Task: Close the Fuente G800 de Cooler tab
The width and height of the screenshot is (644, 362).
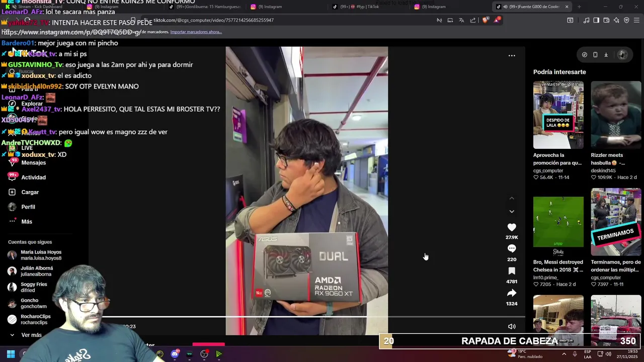Action: 567,7
